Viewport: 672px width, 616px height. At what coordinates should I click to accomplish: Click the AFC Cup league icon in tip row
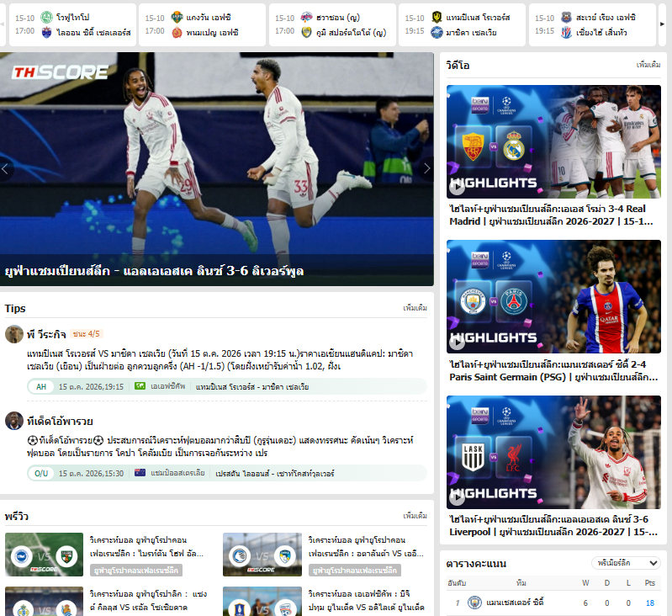[140, 386]
